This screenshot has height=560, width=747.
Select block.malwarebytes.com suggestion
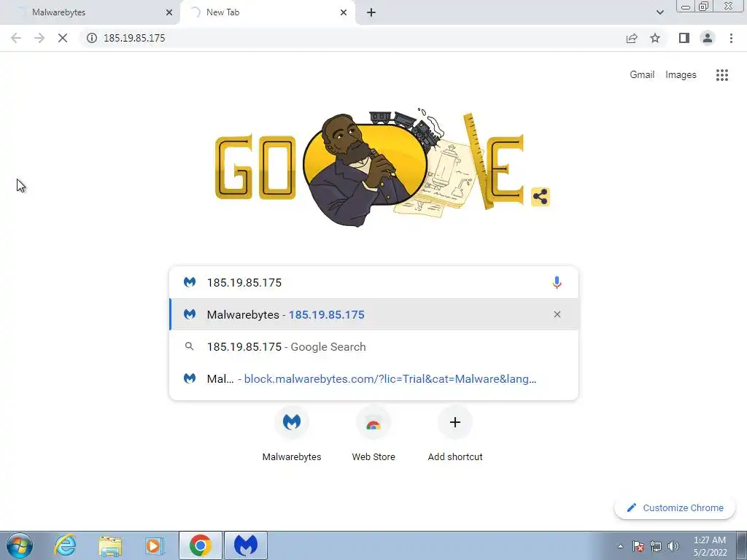[374, 378]
